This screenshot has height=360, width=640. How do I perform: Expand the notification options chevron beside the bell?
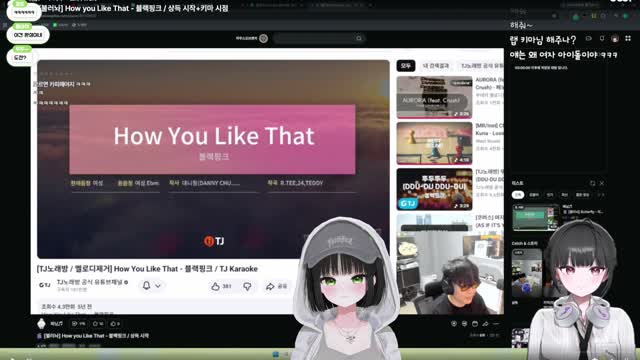tap(158, 286)
